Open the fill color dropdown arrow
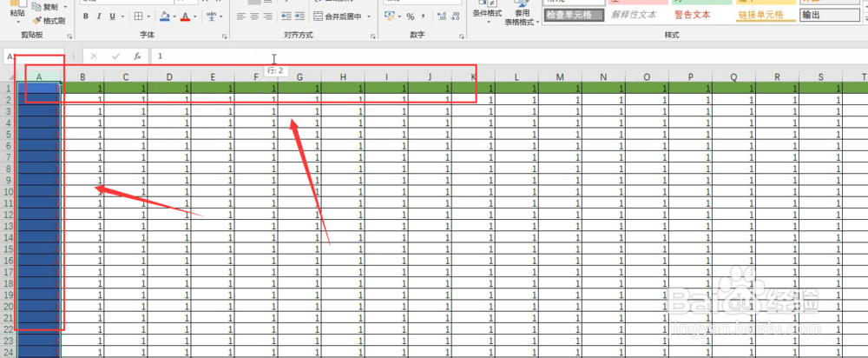The height and width of the screenshot is (358, 868). coord(174,17)
